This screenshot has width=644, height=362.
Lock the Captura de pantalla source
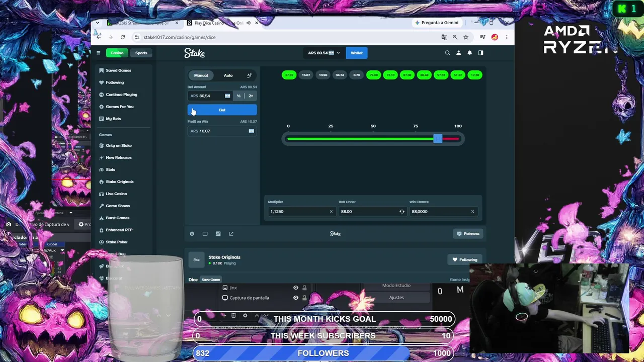click(304, 298)
